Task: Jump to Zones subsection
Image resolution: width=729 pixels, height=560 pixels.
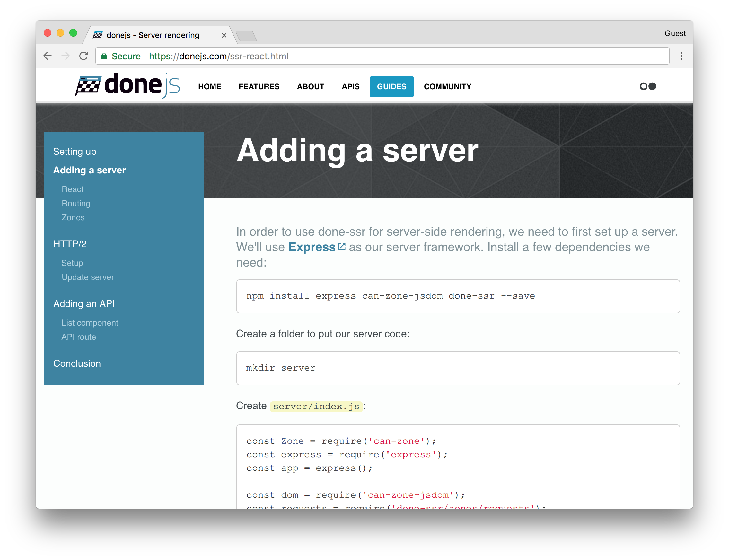Action: coord(73,217)
